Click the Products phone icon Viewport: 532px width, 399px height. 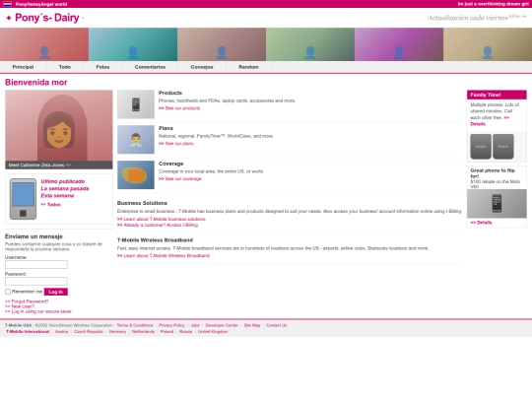pyautogui.click(x=136, y=104)
